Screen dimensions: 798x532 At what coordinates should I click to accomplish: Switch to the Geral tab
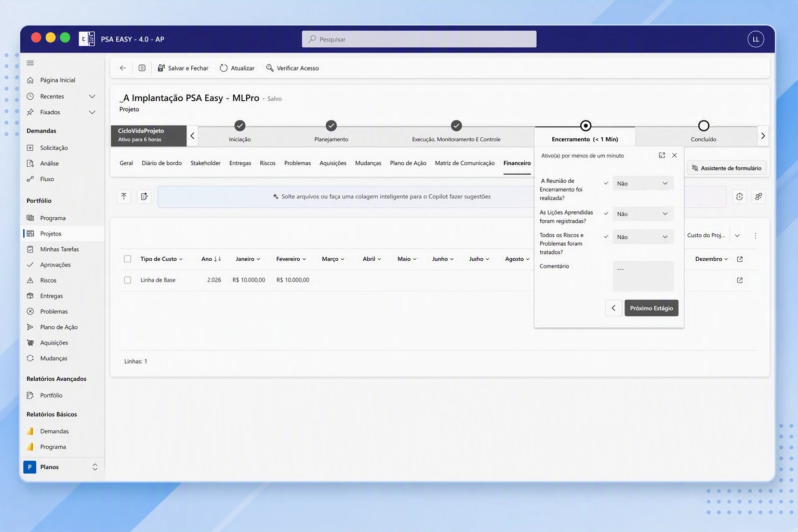[126, 163]
